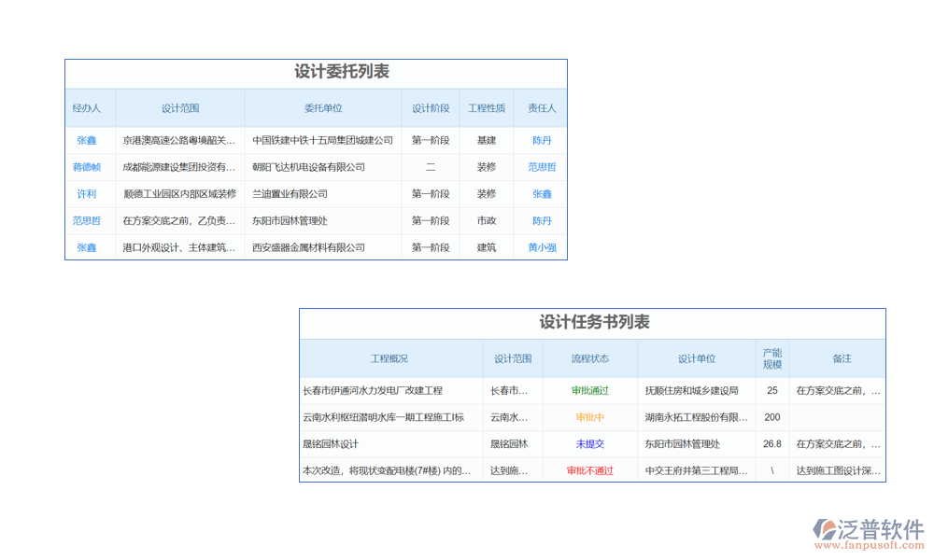Image resolution: width=934 pixels, height=560 pixels.
Task: Open the 审批通过 status entry
Action: coord(590,390)
